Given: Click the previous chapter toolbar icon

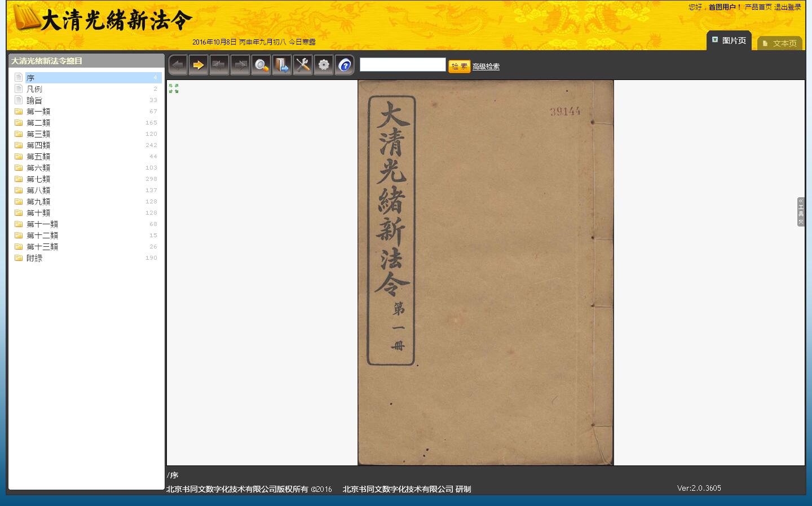Looking at the screenshot, I should click(219, 65).
